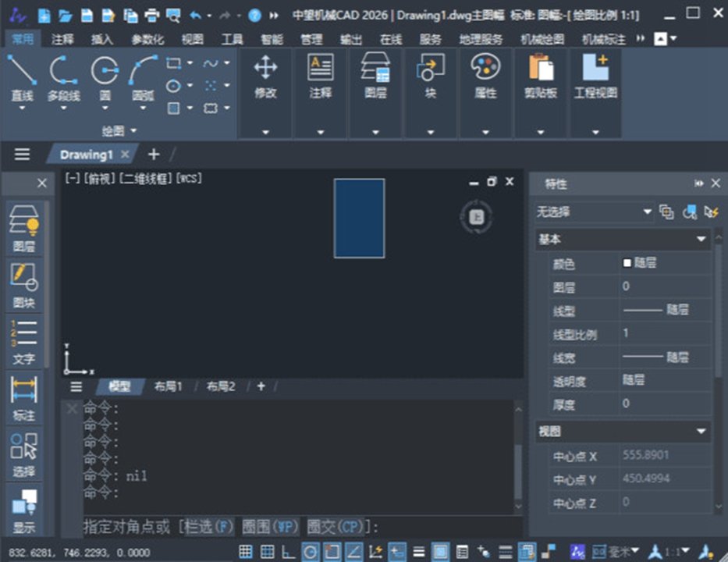Viewport: 728px width, 562px height.
Task: Toggle polar tracking in status bar
Action: (310, 552)
